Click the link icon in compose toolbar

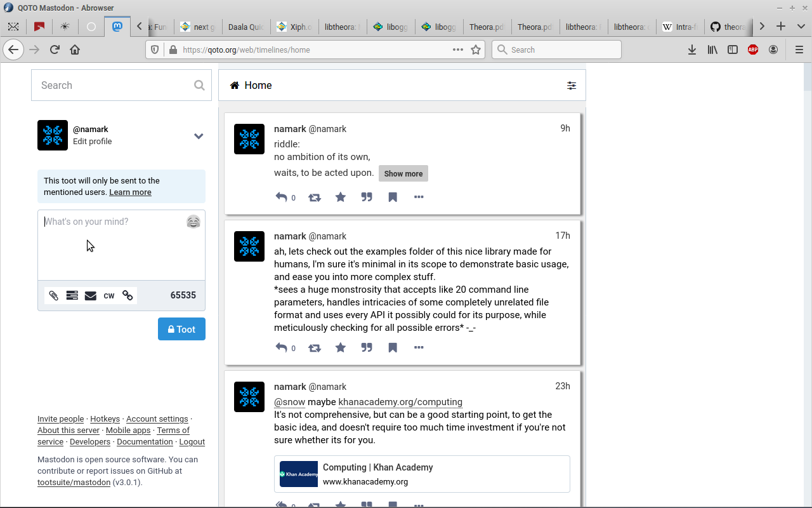coord(128,295)
